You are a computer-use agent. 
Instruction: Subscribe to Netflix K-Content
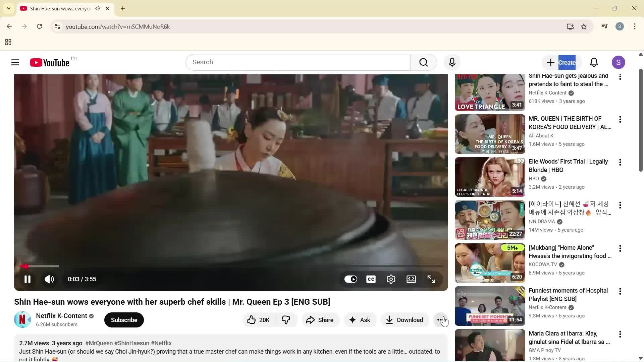coord(124,320)
